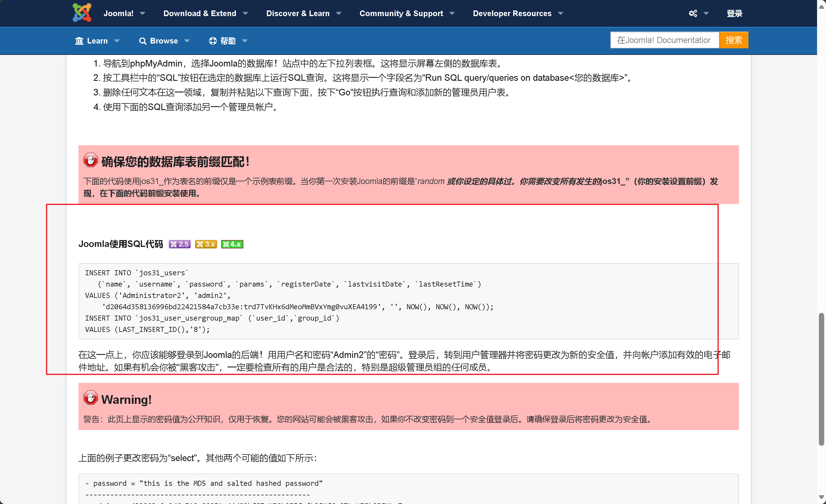Open the Discover & Learn menu
Screen dimensions: 826x504
298,13
